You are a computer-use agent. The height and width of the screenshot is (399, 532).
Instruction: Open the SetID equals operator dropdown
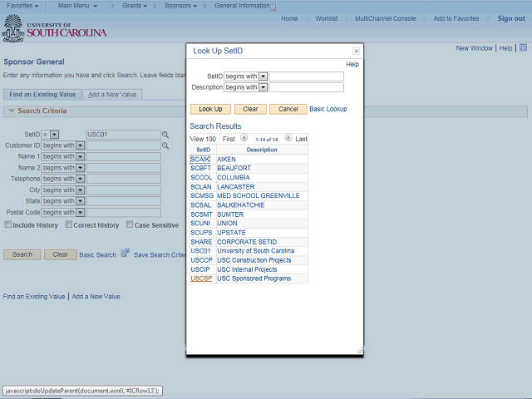click(54, 135)
